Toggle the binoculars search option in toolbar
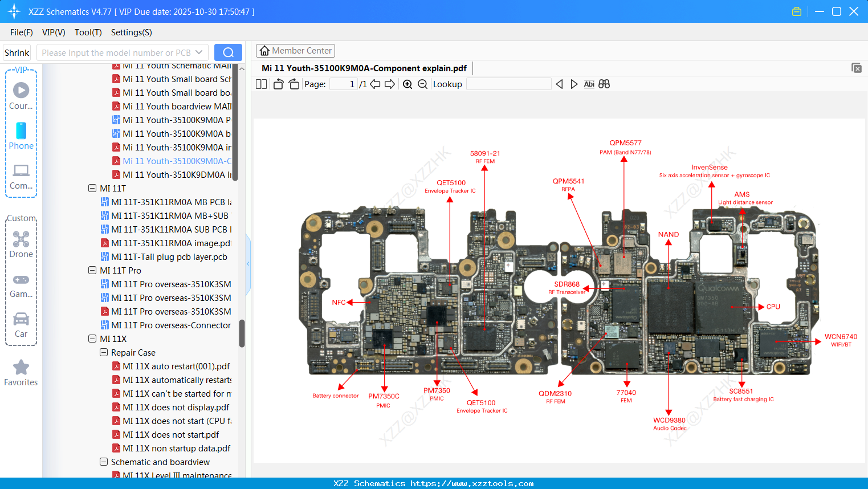Image resolution: width=868 pixels, height=489 pixels. click(x=604, y=84)
